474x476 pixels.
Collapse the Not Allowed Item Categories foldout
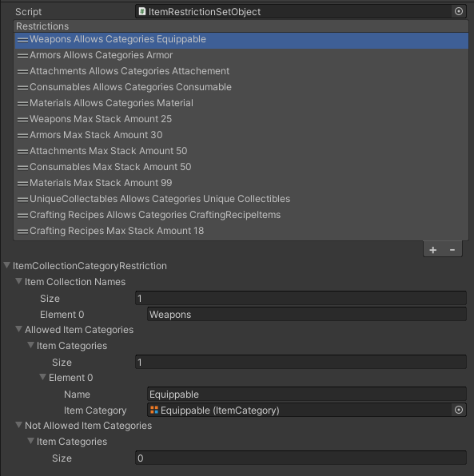pos(19,426)
